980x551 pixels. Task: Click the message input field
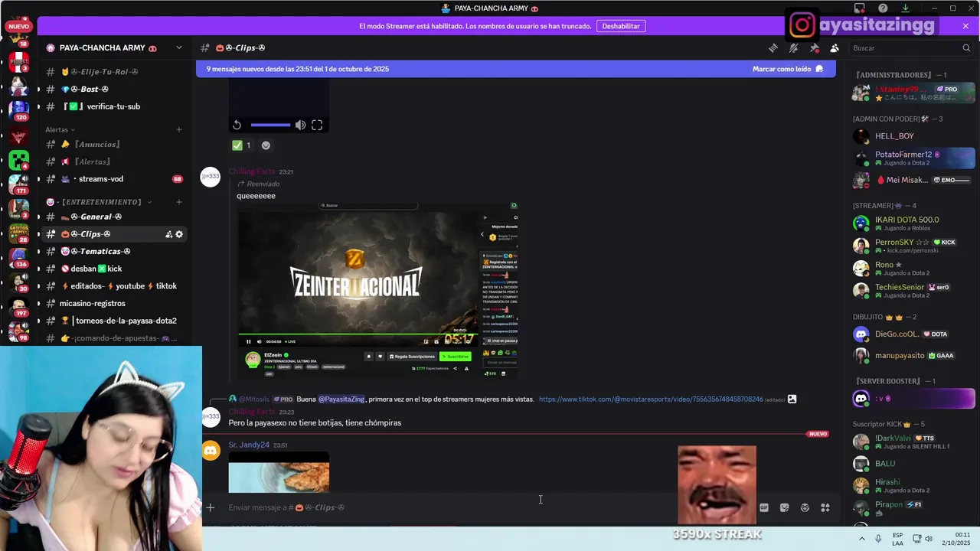point(490,507)
